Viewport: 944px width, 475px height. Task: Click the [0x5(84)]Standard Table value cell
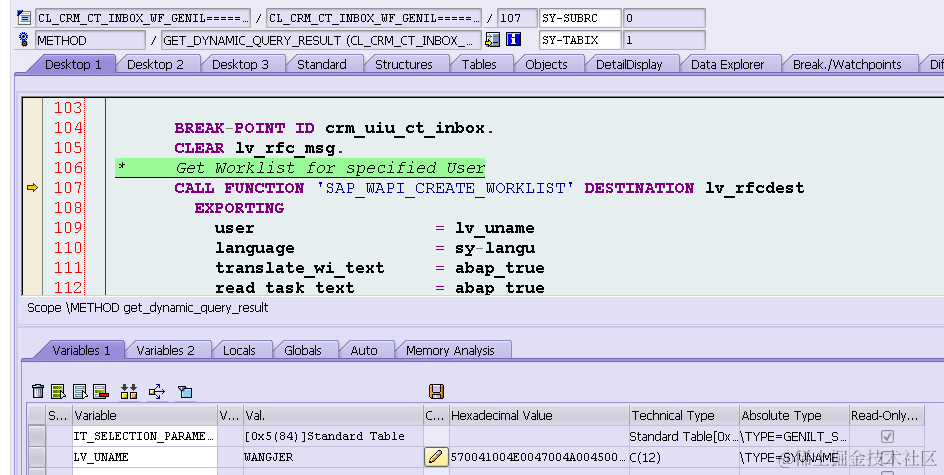tap(333, 436)
